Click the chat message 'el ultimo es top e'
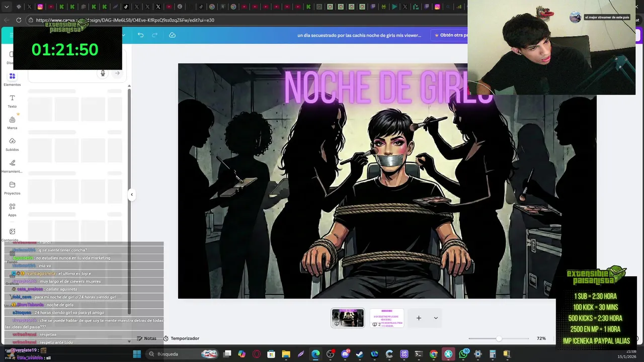Viewport: 644px width, 362px height. (74, 274)
